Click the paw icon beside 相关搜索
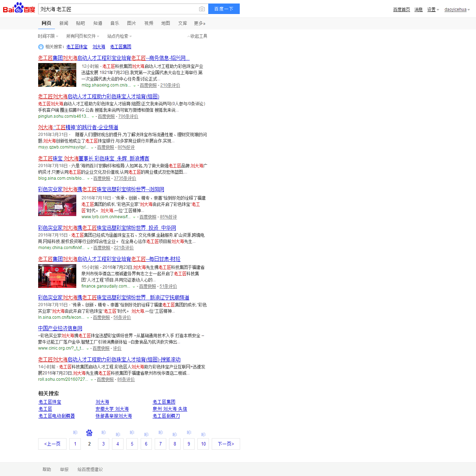The width and height of the screenshot is (476, 476). pyautogui.click(x=41, y=47)
